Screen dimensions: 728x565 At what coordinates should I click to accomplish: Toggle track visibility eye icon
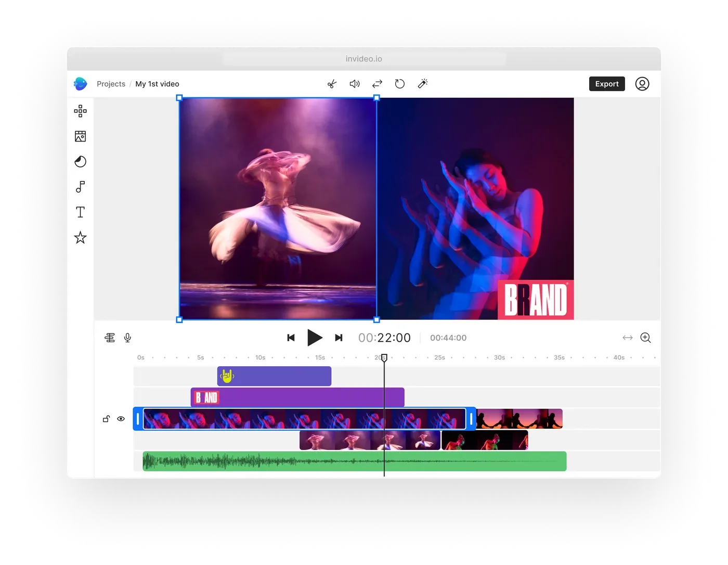(121, 419)
